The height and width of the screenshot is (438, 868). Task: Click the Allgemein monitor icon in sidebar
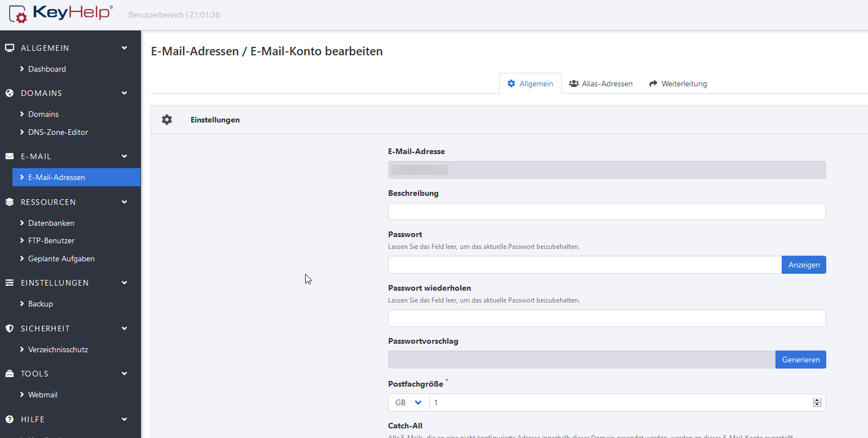pos(10,48)
